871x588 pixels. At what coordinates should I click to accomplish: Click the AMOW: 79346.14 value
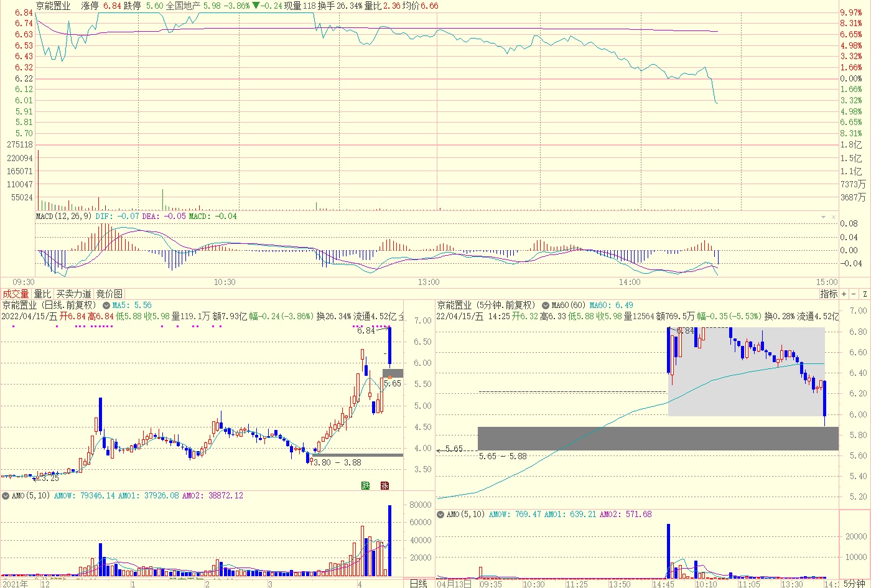point(85,496)
